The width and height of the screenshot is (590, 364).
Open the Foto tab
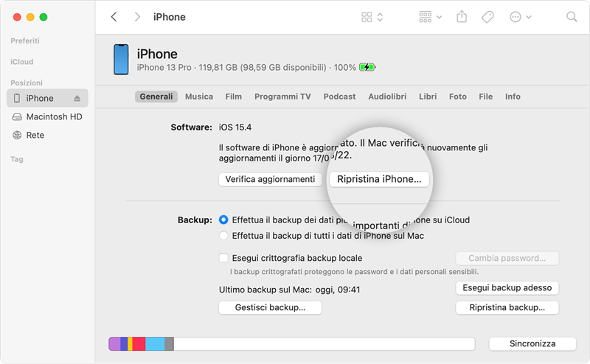[x=457, y=97]
